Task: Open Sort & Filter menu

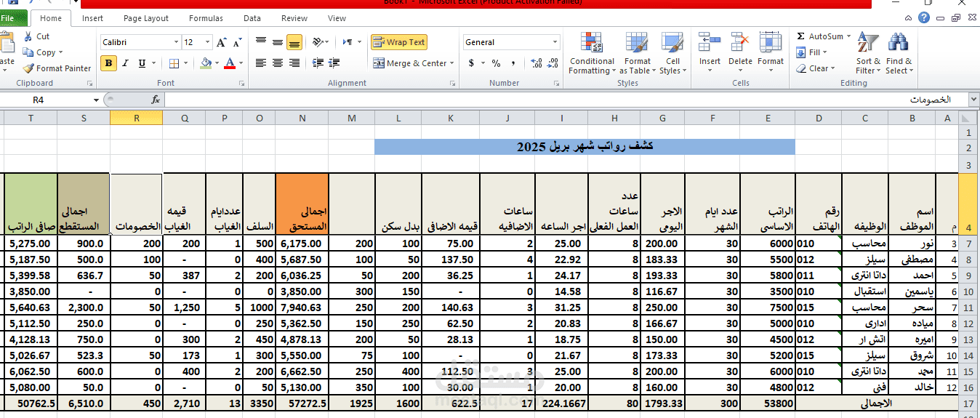Action: coord(868,54)
